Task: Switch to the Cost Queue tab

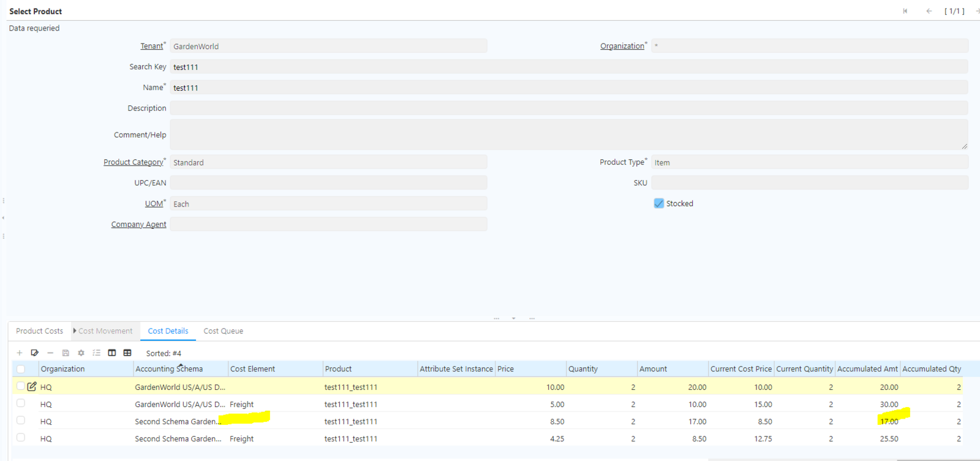Action: point(223,331)
